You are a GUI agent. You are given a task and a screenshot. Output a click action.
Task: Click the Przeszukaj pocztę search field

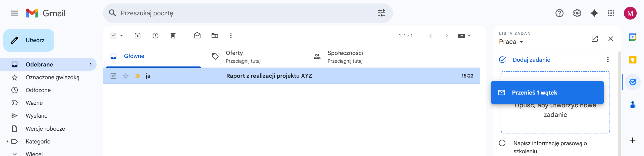(x=247, y=13)
